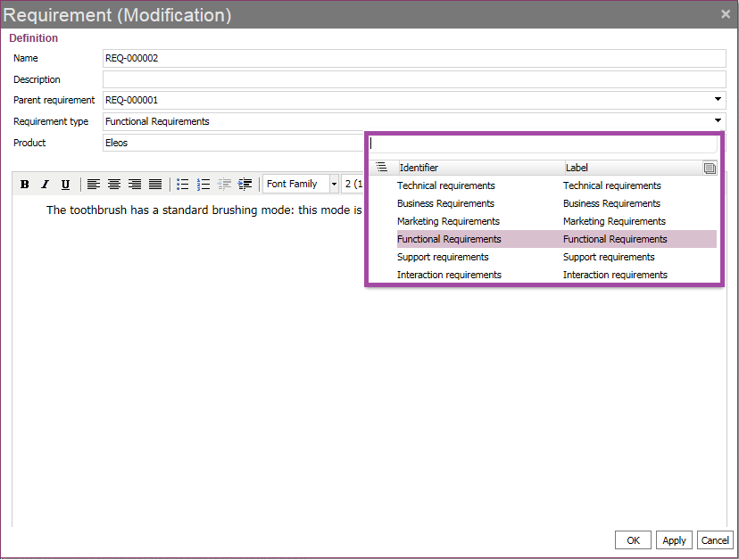The height and width of the screenshot is (560, 739).
Task: Justify the text
Action: coord(155,185)
